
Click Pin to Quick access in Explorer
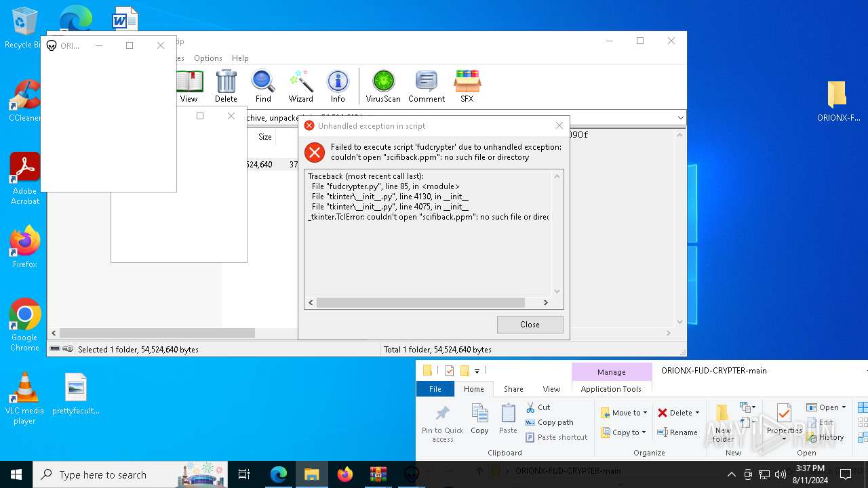pos(442,424)
